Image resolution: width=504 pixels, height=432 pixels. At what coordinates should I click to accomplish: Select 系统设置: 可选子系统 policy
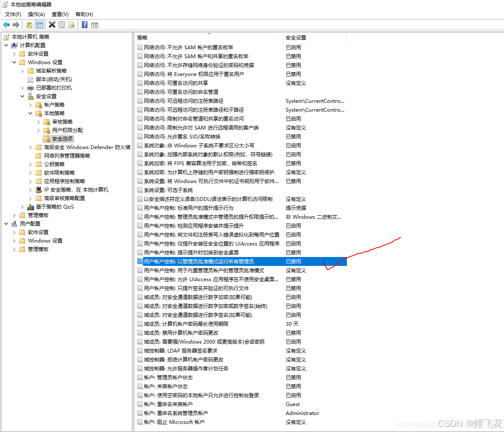pos(169,190)
